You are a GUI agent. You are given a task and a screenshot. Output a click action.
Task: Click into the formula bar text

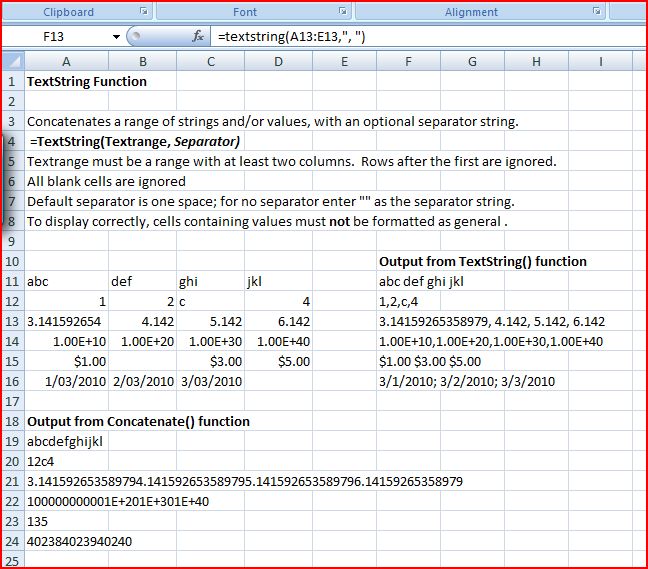400,36
